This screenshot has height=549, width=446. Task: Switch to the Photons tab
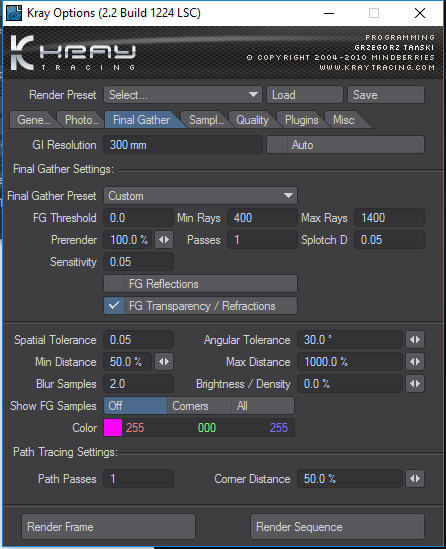tap(81, 120)
